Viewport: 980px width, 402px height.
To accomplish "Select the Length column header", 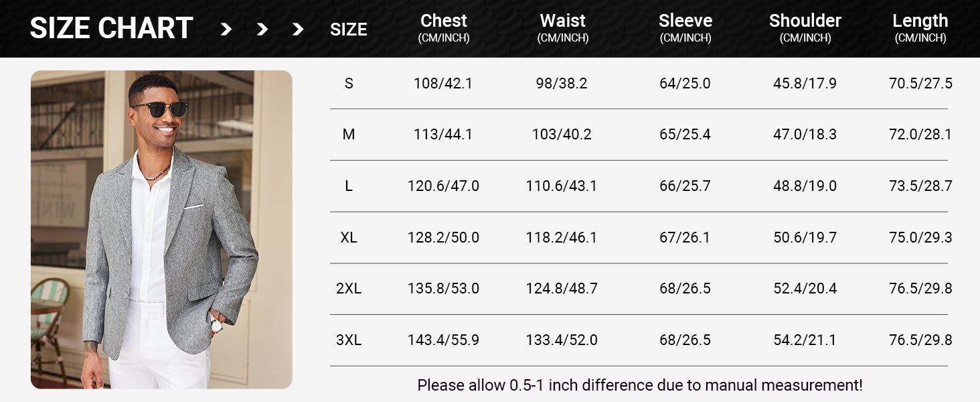I will 920,28.
